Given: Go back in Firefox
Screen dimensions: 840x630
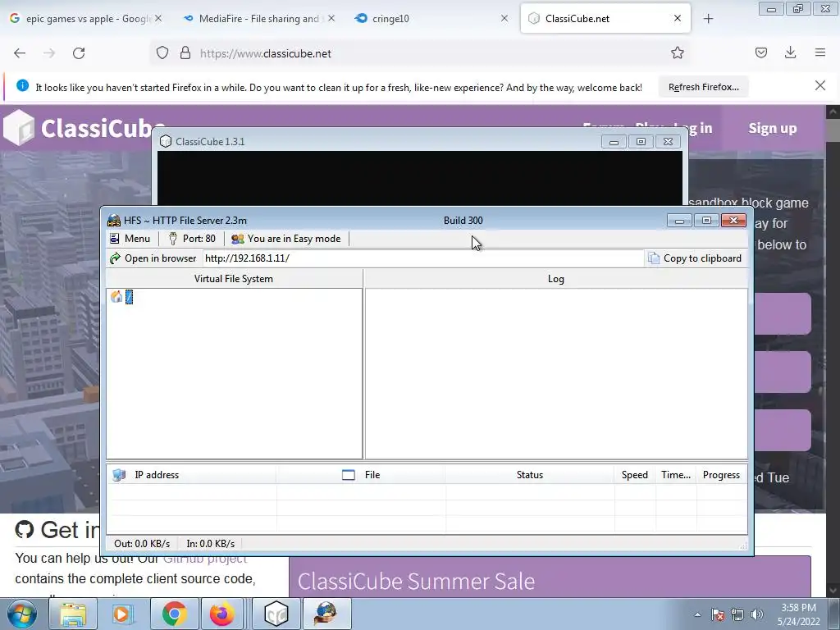Looking at the screenshot, I should tap(20, 53).
